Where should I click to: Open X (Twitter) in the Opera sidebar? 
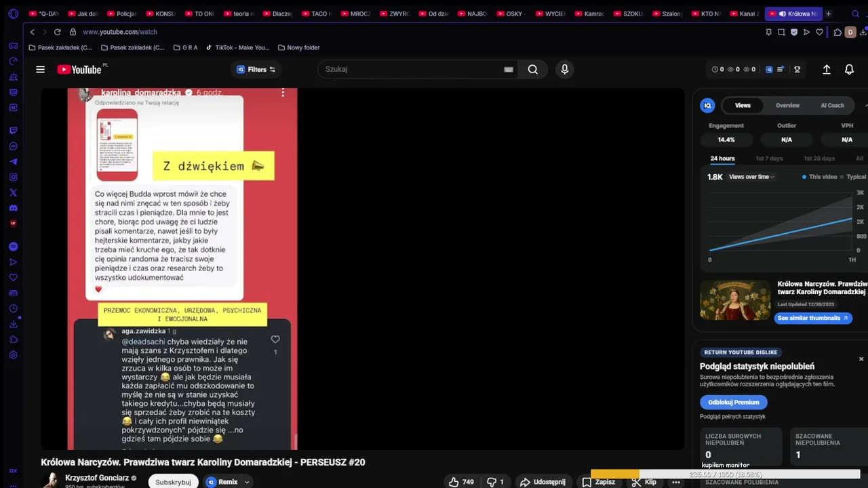tap(13, 192)
